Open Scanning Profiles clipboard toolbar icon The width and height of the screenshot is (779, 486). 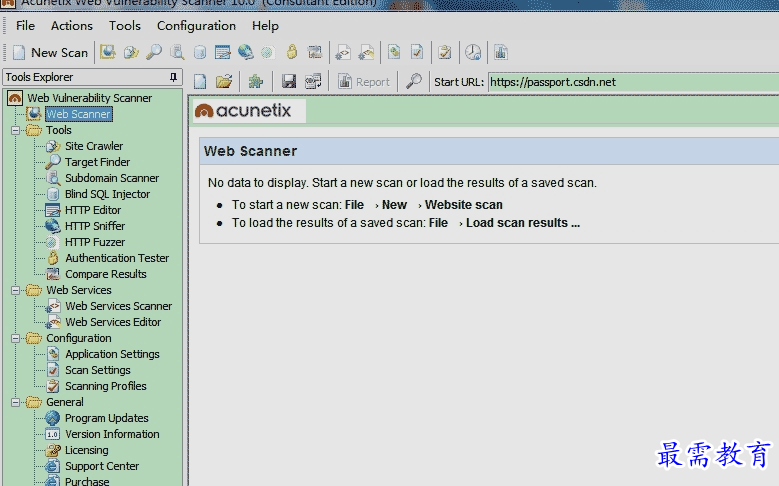(x=445, y=52)
